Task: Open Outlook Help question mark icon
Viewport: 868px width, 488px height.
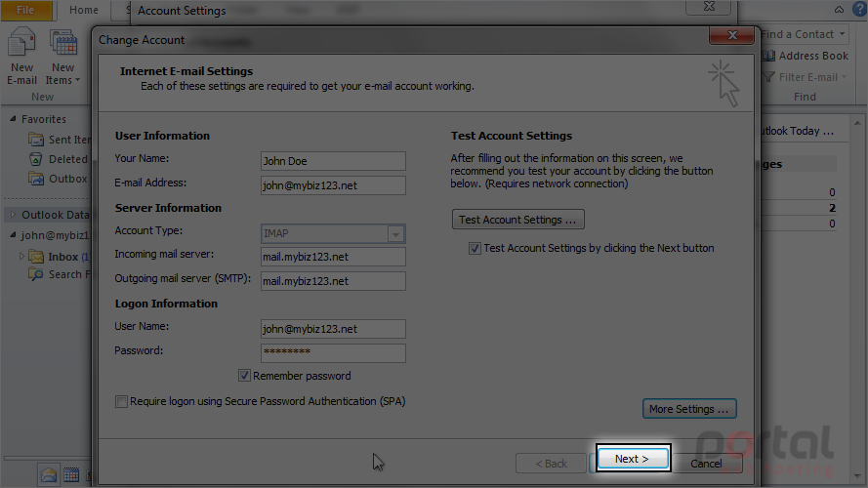Action: pyautogui.click(x=859, y=9)
